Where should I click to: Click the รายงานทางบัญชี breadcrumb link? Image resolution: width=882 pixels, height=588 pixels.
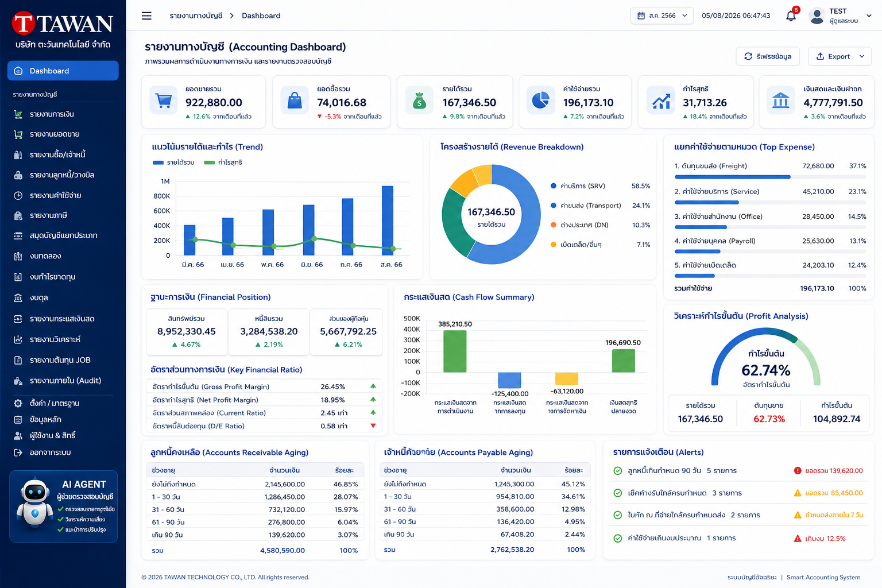[196, 16]
